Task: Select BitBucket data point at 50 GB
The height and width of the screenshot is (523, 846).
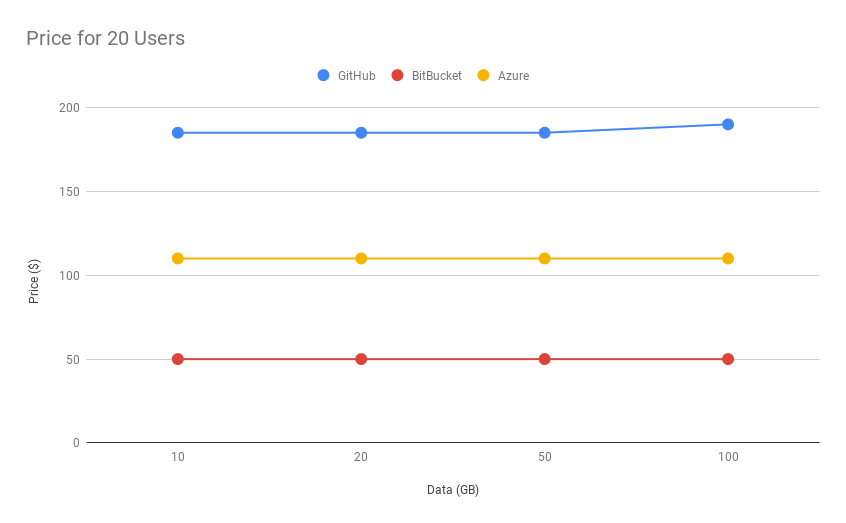Action: click(545, 359)
